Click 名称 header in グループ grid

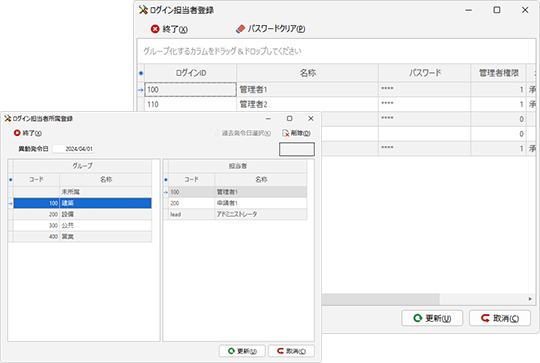click(x=106, y=179)
